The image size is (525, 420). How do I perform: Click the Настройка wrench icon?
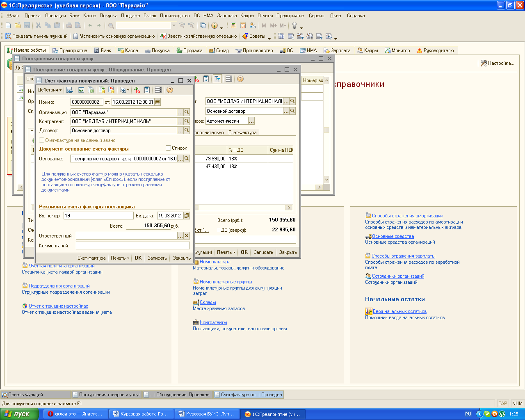point(484,63)
